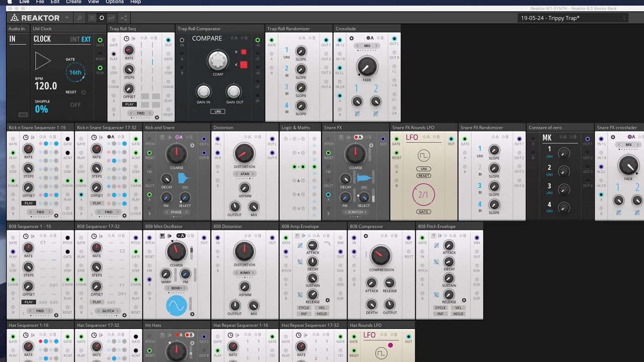The height and width of the screenshot is (362, 644).
Task: Toggle VEL in 808 Pitch Envelope
Action: point(458,308)
